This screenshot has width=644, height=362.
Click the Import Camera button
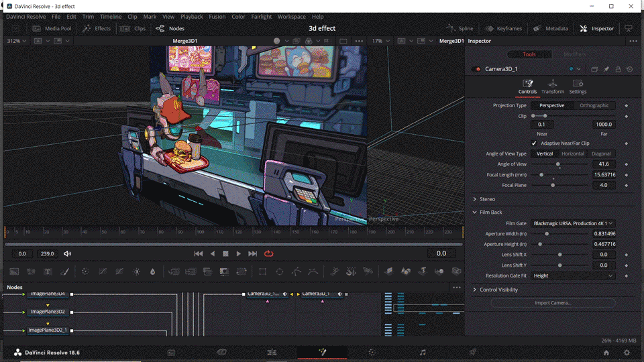553,303
